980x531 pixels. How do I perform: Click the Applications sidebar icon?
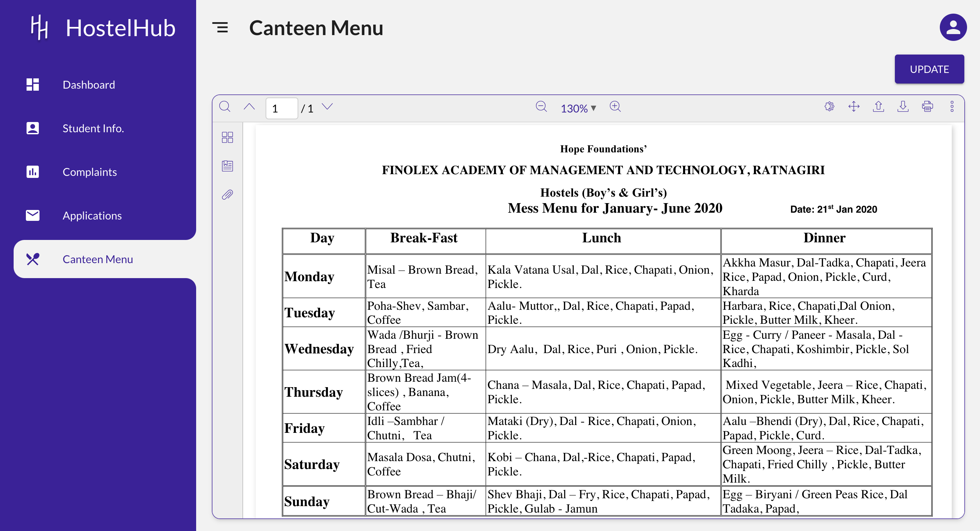click(33, 215)
